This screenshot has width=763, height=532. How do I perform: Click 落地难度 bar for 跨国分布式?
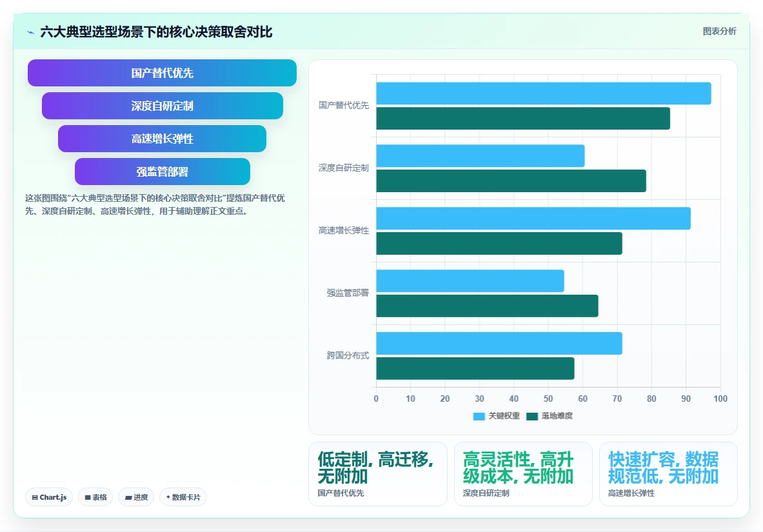(475, 368)
